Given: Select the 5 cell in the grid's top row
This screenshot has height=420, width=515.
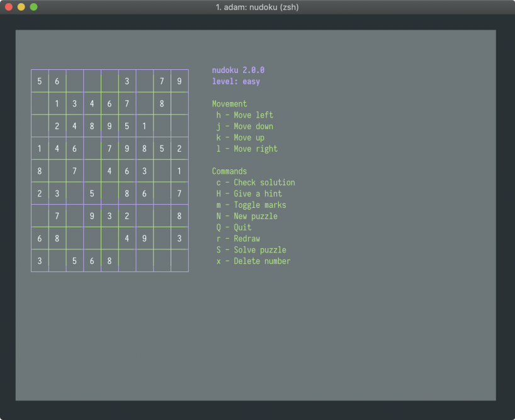Looking at the screenshot, I should (40, 81).
